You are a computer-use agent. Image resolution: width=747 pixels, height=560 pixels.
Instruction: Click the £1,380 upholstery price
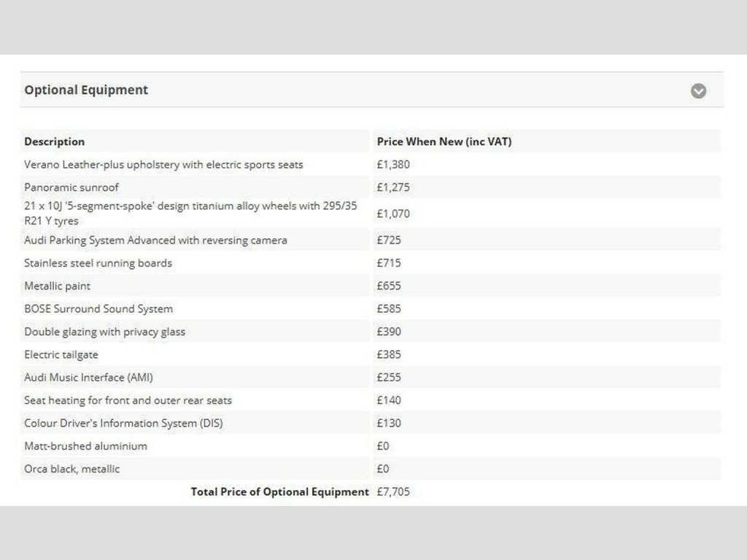tap(393, 165)
